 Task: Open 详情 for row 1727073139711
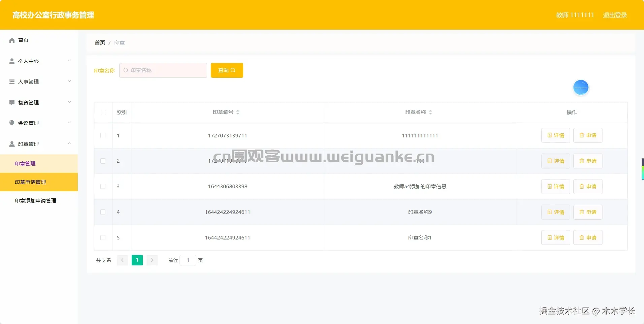[x=555, y=135]
